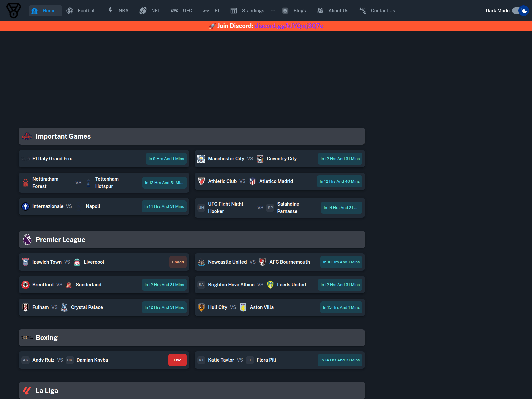Click the Internazionale crest
This screenshot has width=532, height=399.
[x=26, y=206]
